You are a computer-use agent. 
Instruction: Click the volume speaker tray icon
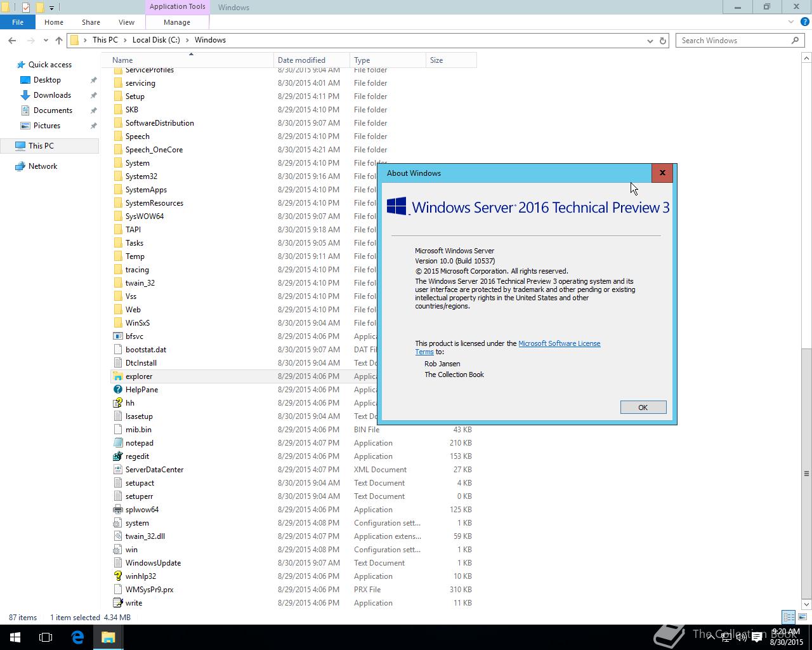[741, 638]
